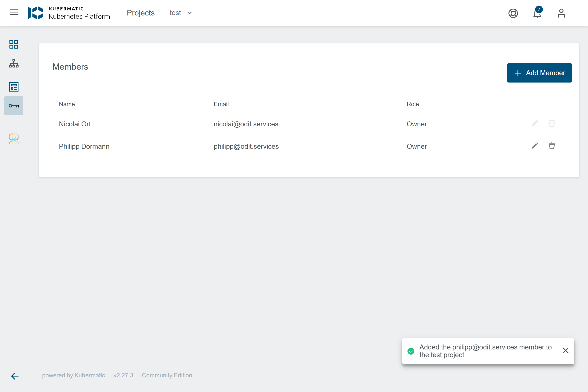The height and width of the screenshot is (392, 588).
Task: Edit member Philipp Dormann
Action: [535, 146]
